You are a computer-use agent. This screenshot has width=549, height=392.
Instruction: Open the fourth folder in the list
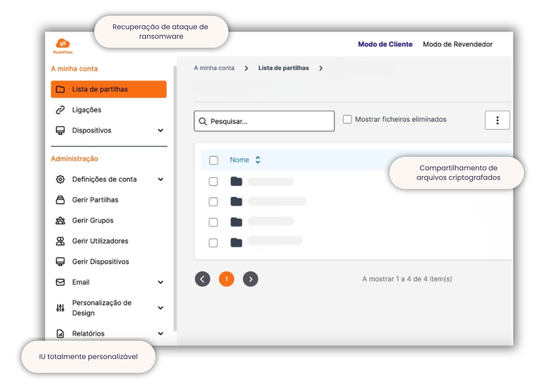236,243
